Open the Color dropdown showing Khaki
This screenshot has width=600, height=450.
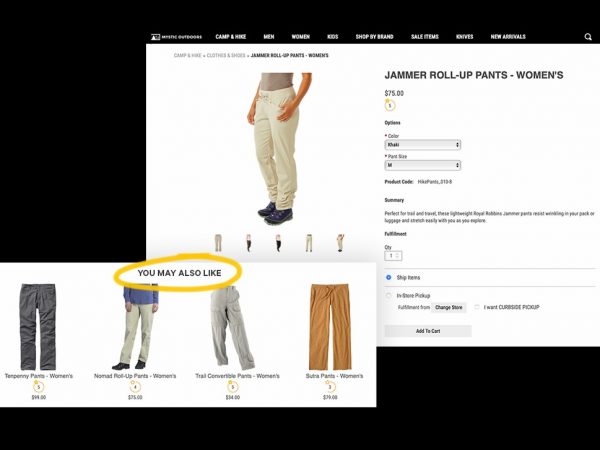pyautogui.click(x=422, y=145)
